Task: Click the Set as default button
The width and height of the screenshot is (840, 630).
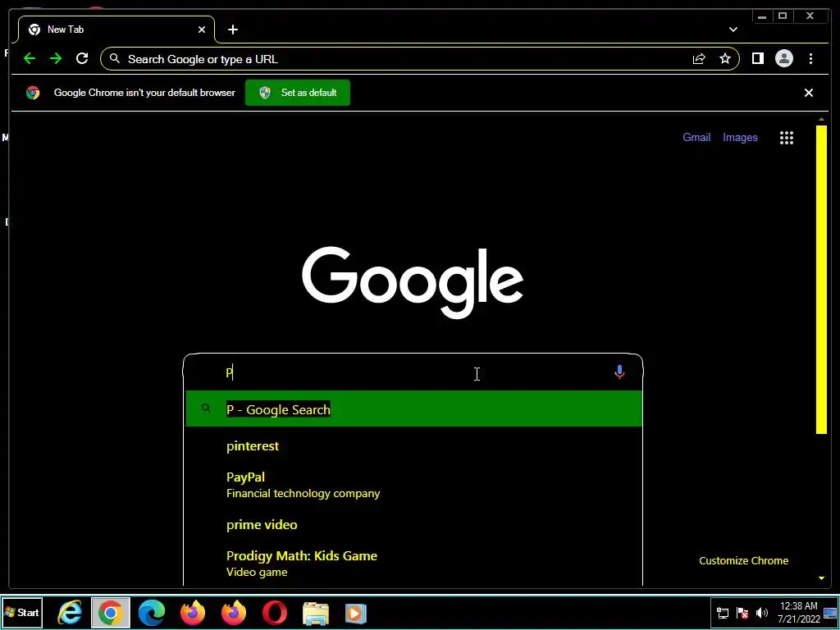Action: 297,93
